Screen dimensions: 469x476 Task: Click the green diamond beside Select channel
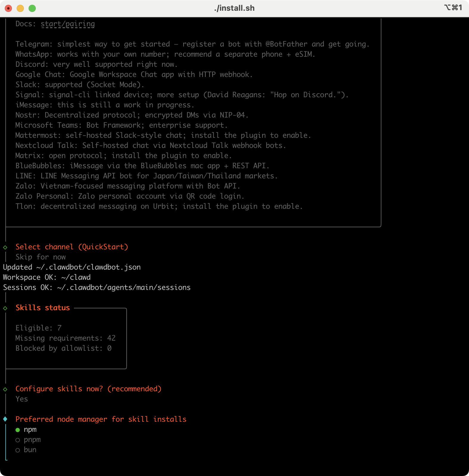[x=5, y=247]
